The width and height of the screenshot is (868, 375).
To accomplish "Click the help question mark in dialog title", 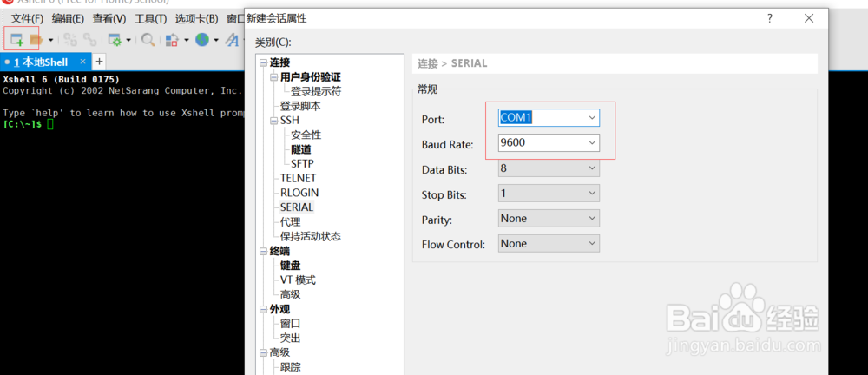I will pyautogui.click(x=769, y=19).
